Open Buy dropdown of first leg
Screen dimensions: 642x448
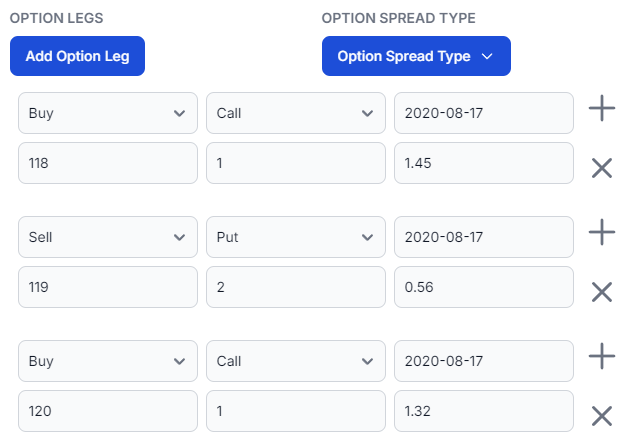coord(108,113)
